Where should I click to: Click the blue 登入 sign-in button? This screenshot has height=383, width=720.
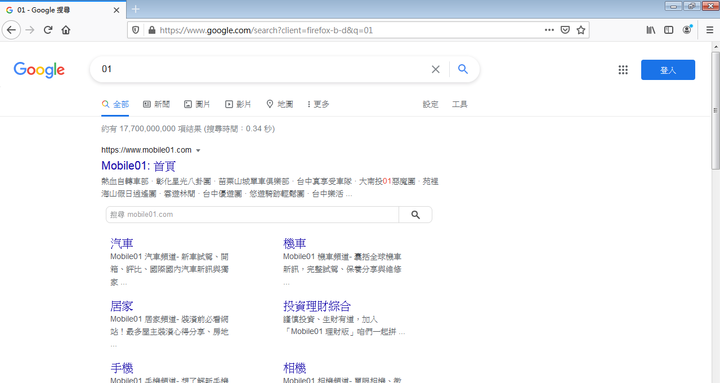point(668,70)
